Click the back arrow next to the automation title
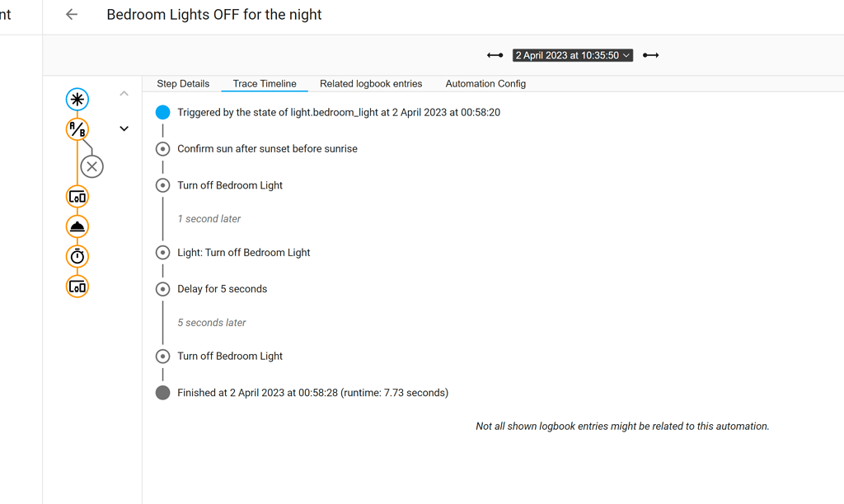The image size is (844, 504). tap(71, 14)
